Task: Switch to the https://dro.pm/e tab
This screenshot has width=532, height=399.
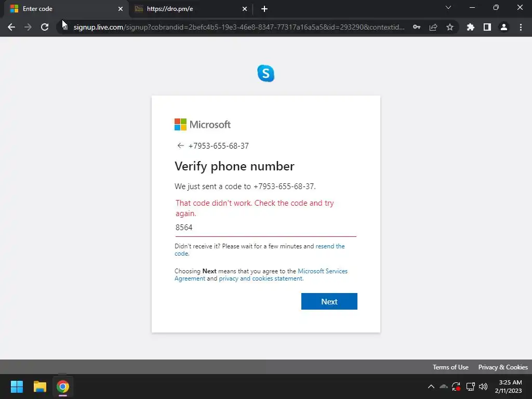Action: coord(190,9)
